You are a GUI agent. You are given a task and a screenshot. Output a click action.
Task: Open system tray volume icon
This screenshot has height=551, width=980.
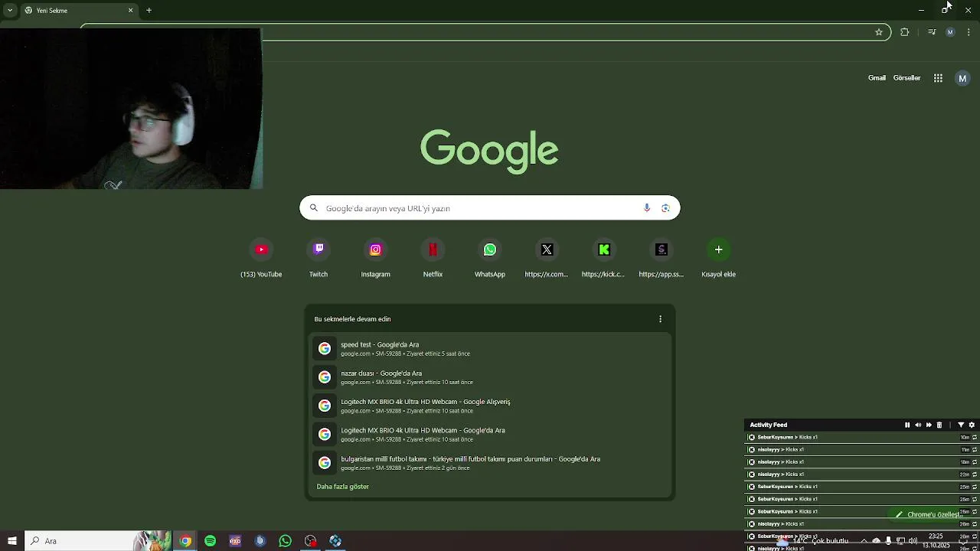pyautogui.click(x=913, y=541)
